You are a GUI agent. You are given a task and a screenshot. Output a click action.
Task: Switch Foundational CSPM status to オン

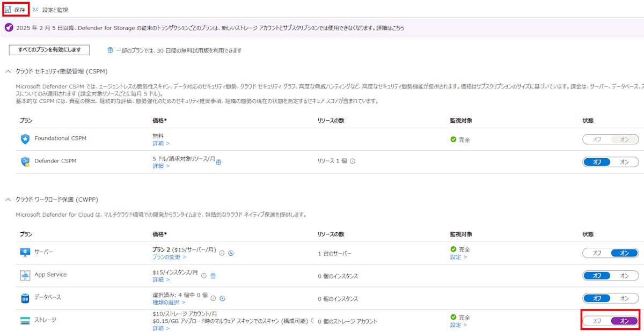tap(624, 139)
